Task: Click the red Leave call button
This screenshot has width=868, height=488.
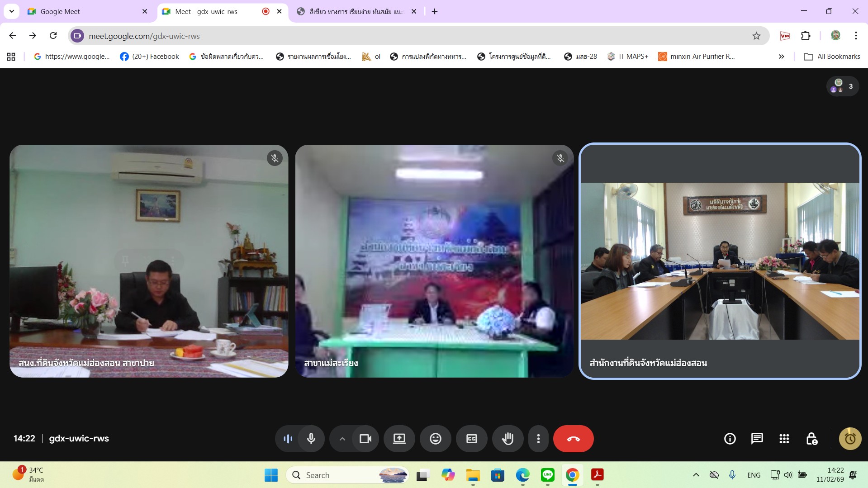Action: pyautogui.click(x=573, y=439)
